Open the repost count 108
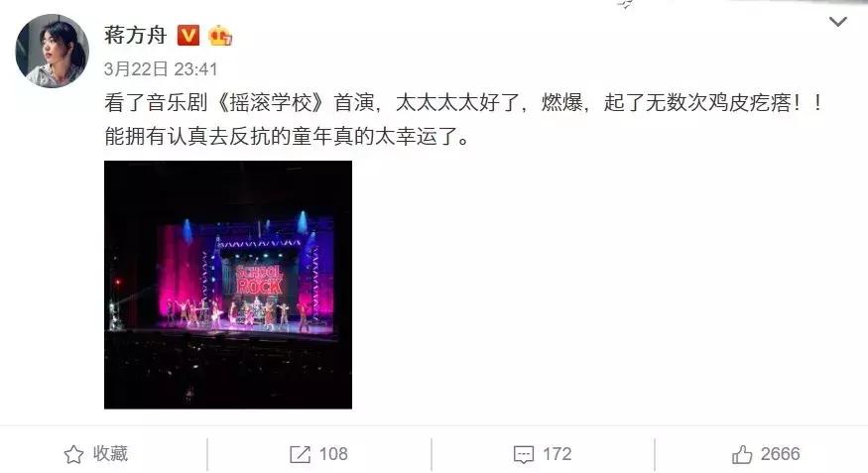This screenshot has height=473, width=868. point(333,454)
